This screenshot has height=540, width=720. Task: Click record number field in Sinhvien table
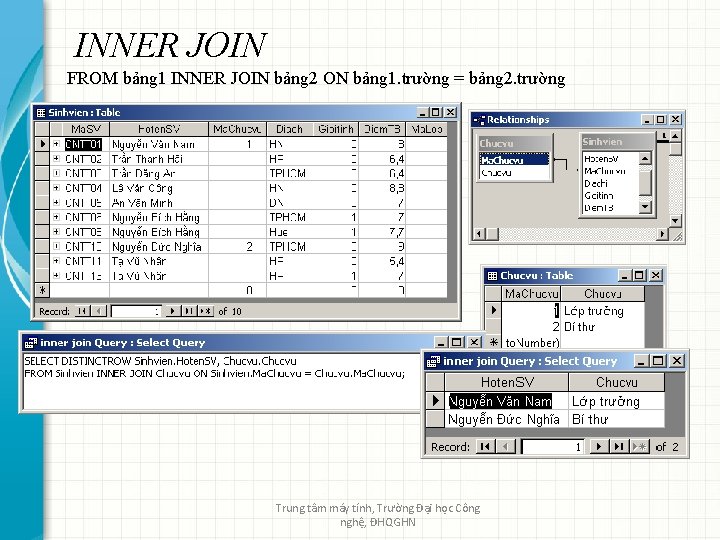(x=136, y=311)
